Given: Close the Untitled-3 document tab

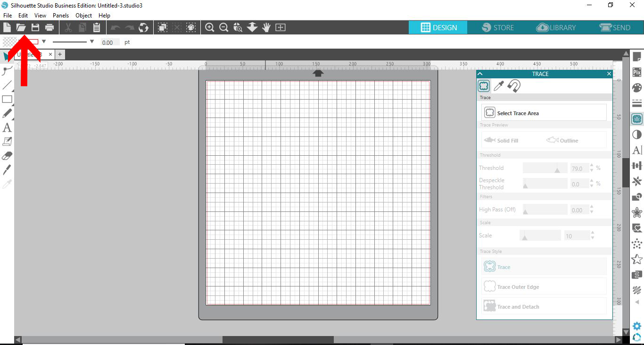Looking at the screenshot, I should (51, 55).
